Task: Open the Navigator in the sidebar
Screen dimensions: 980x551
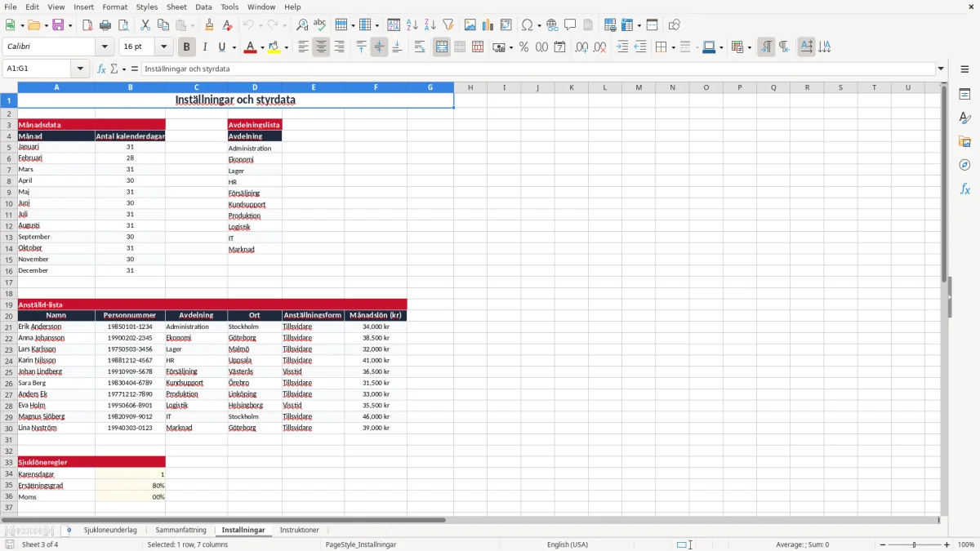Action: (x=964, y=165)
